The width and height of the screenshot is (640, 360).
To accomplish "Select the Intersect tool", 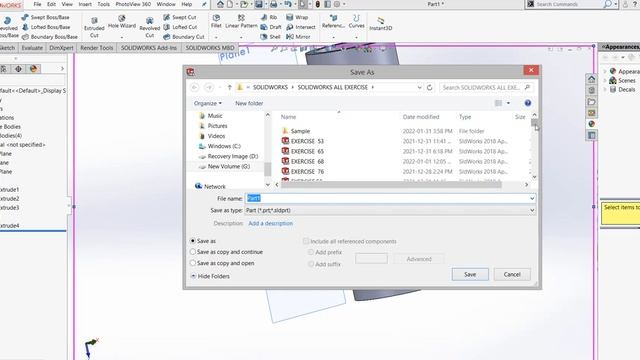I will (x=301, y=27).
